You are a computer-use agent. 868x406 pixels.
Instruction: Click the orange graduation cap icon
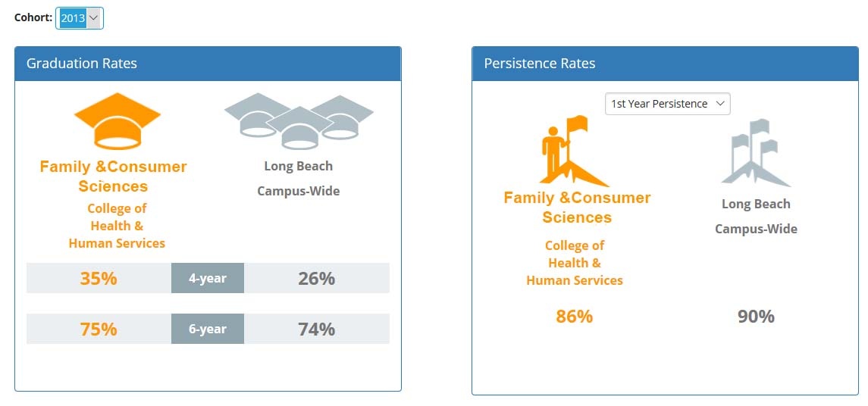(x=118, y=121)
